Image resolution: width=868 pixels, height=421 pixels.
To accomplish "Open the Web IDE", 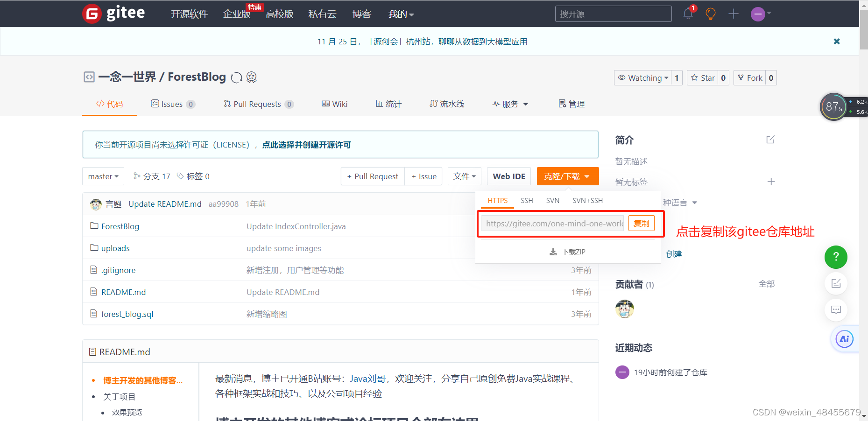I will point(508,176).
